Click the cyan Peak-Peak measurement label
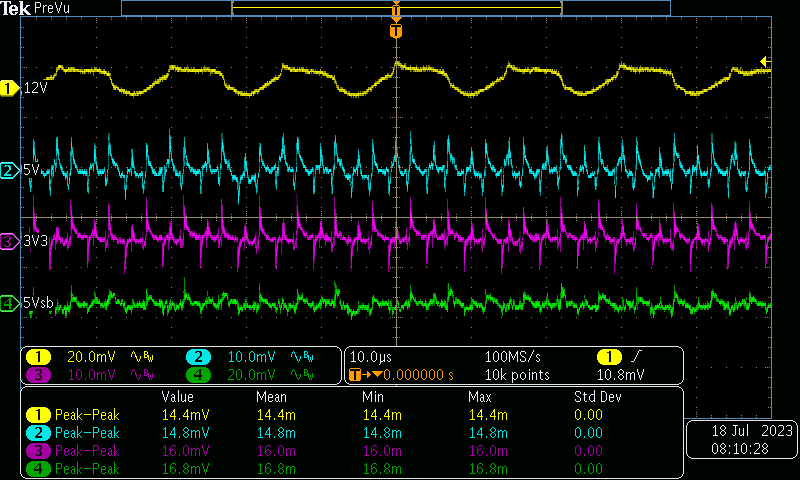Image resolution: width=800 pixels, height=480 pixels. [x=87, y=433]
